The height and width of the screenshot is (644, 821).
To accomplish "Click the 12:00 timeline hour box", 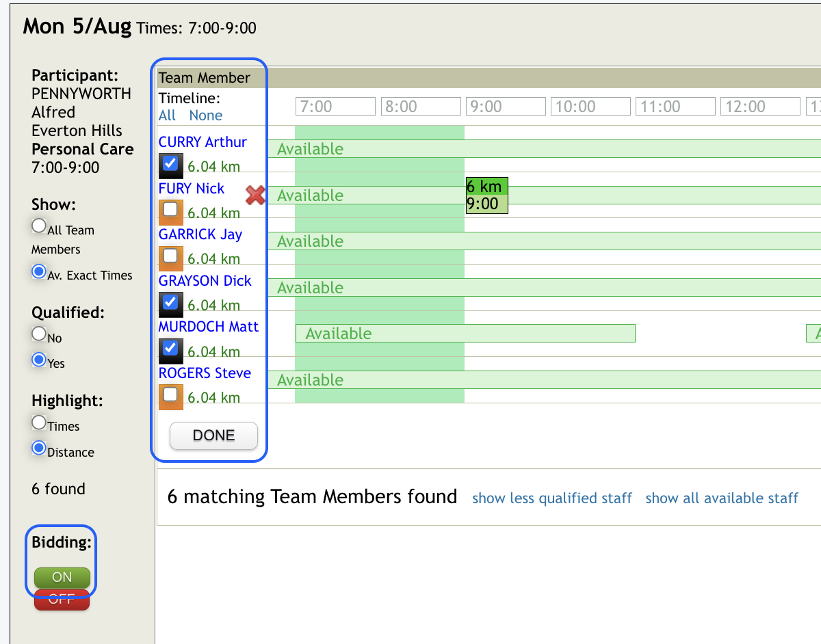I will point(760,107).
